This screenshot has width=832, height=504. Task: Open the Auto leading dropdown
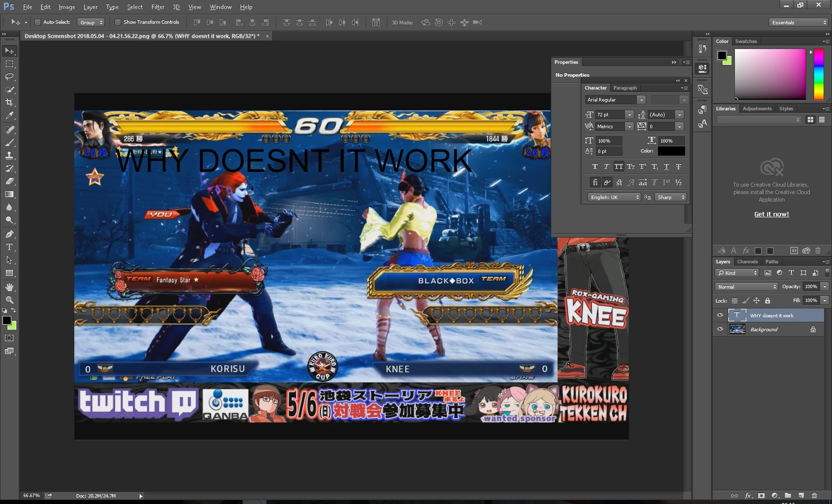coord(679,115)
